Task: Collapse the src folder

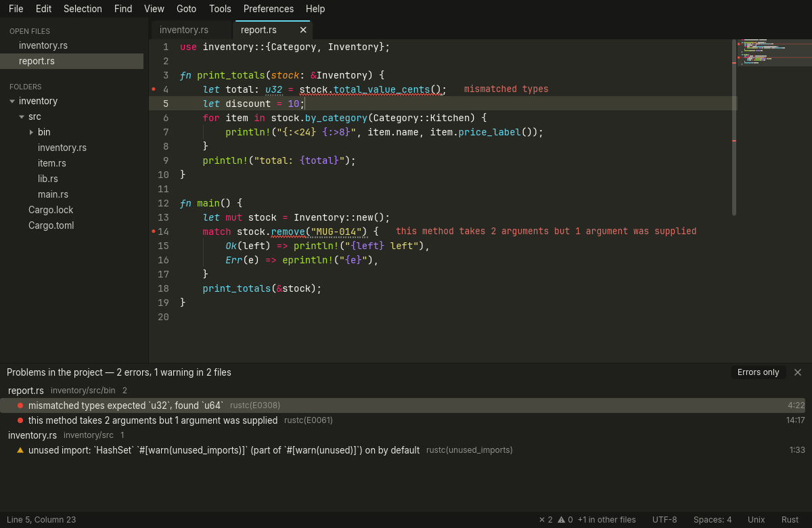Action: coord(22,117)
